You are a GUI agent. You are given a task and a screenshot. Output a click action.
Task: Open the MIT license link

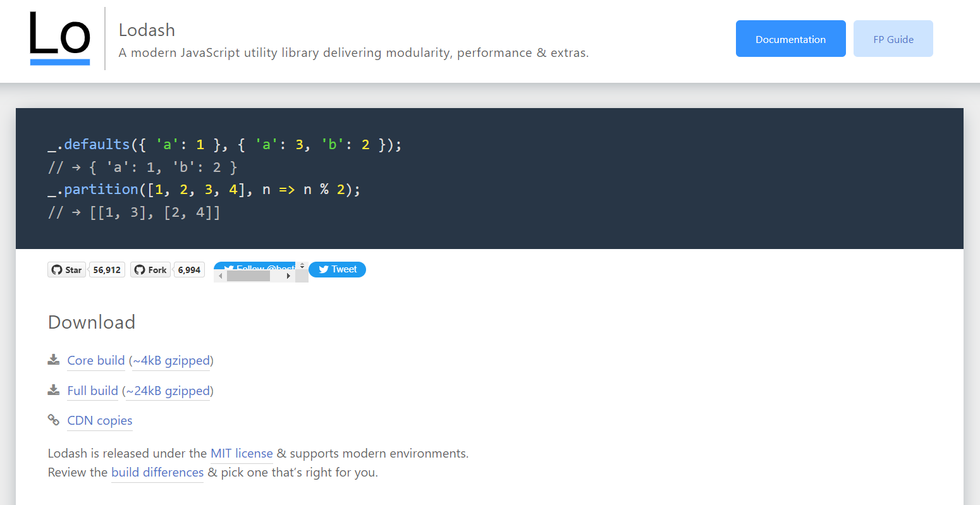(242, 453)
